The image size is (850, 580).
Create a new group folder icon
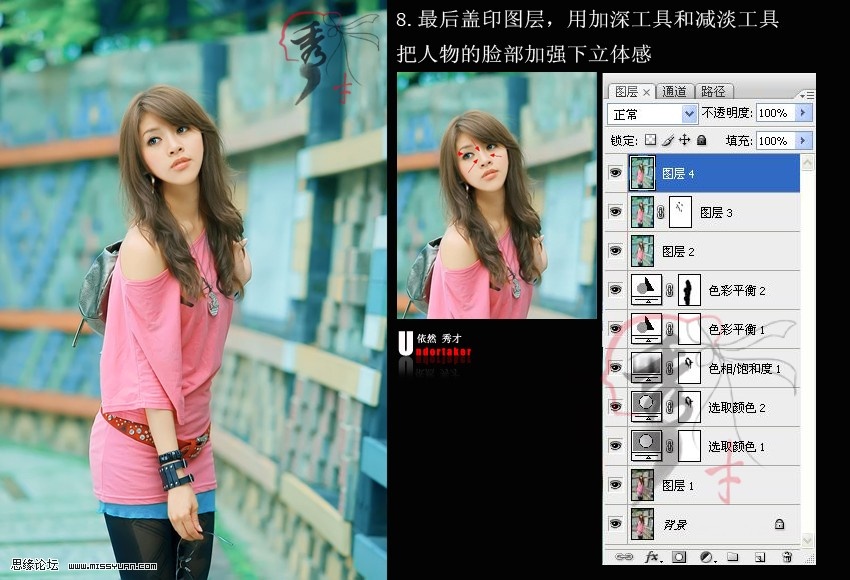(x=732, y=557)
